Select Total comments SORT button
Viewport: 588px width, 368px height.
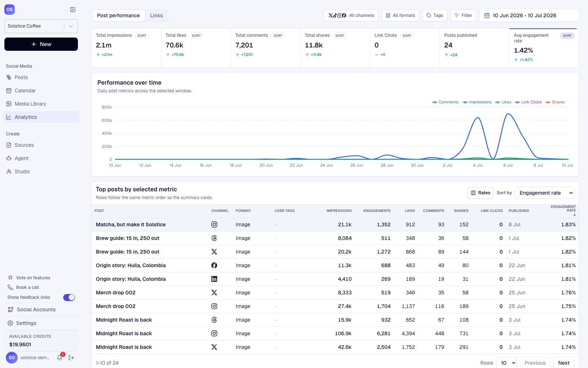pyautogui.click(x=278, y=36)
